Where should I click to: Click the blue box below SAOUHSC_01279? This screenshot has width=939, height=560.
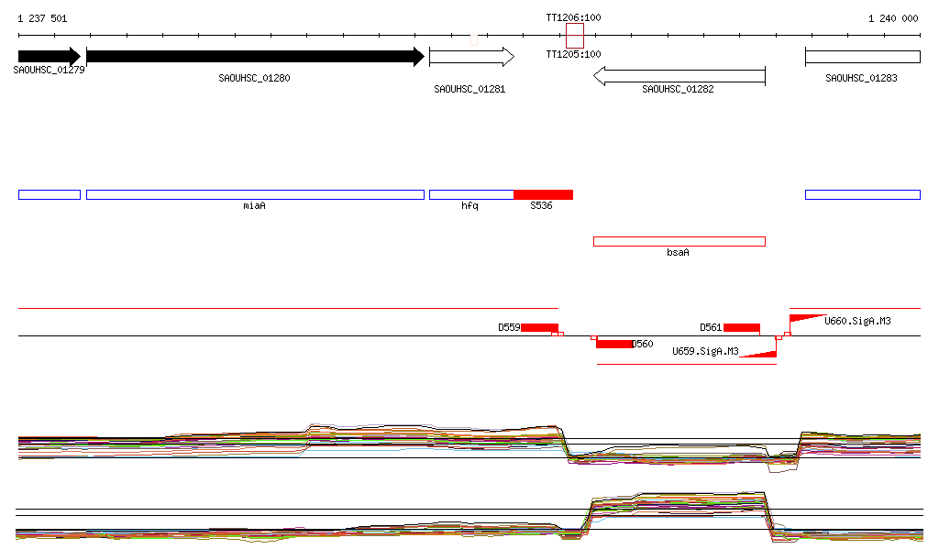50,194
